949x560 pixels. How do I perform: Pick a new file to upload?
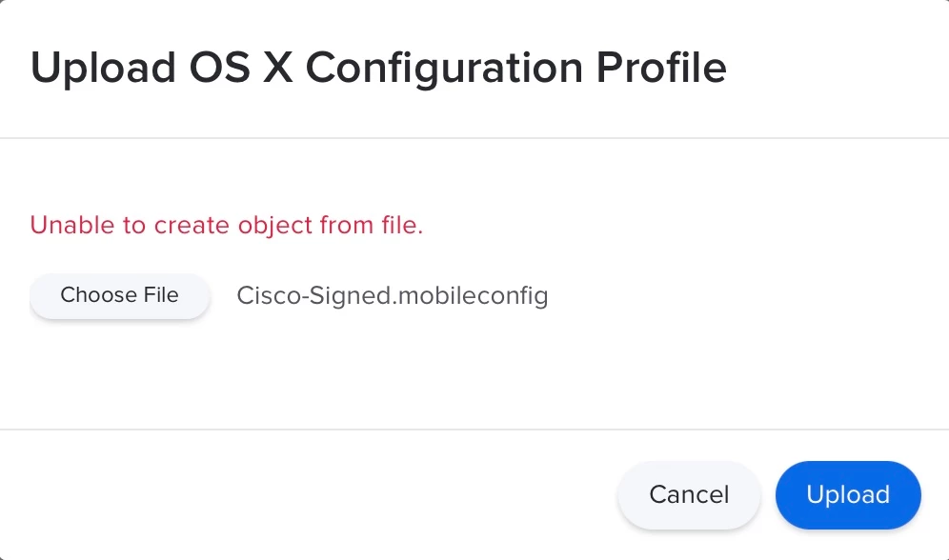(119, 295)
